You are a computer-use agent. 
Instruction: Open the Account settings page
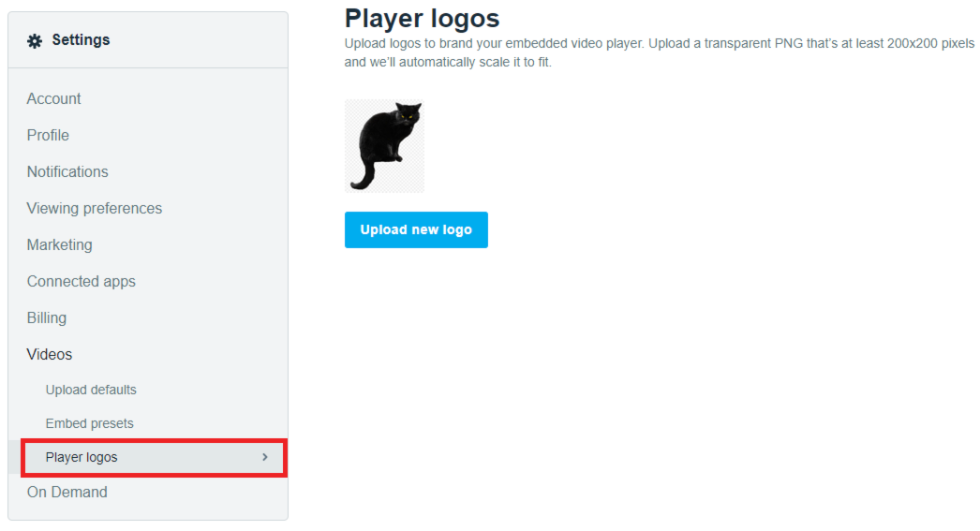53,98
